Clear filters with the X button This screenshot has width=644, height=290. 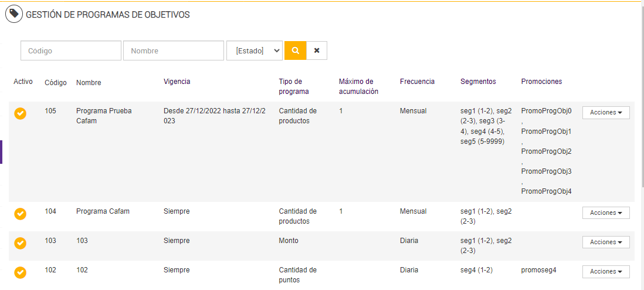[x=317, y=50]
